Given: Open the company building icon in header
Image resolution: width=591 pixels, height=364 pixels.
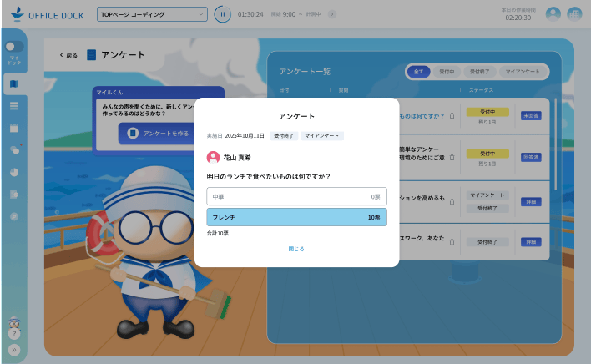Looking at the screenshot, I should coord(574,14).
